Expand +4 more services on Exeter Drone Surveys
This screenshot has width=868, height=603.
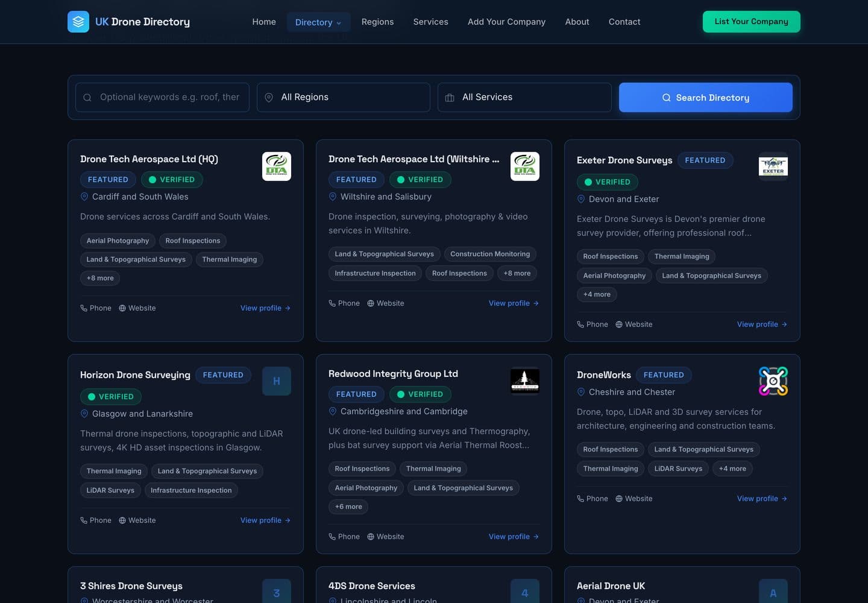click(x=597, y=294)
